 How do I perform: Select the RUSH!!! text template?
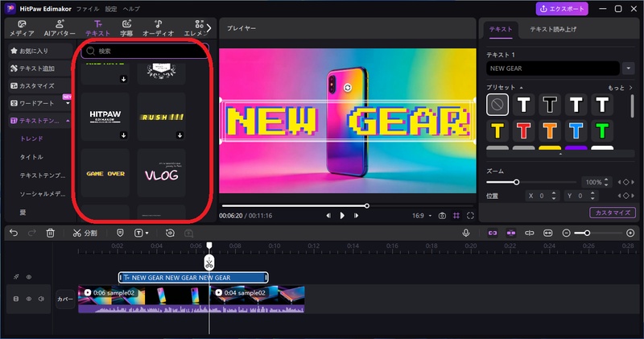tap(162, 117)
